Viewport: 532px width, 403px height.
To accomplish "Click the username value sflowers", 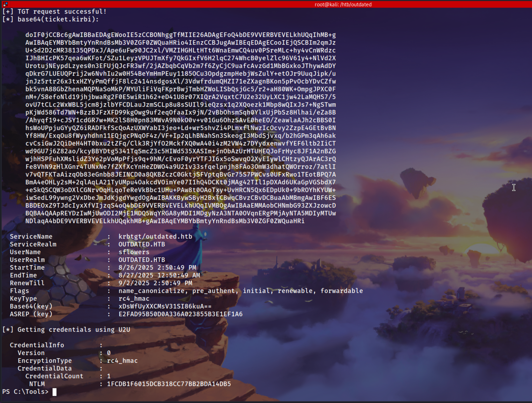I will pyautogui.click(x=134, y=252).
